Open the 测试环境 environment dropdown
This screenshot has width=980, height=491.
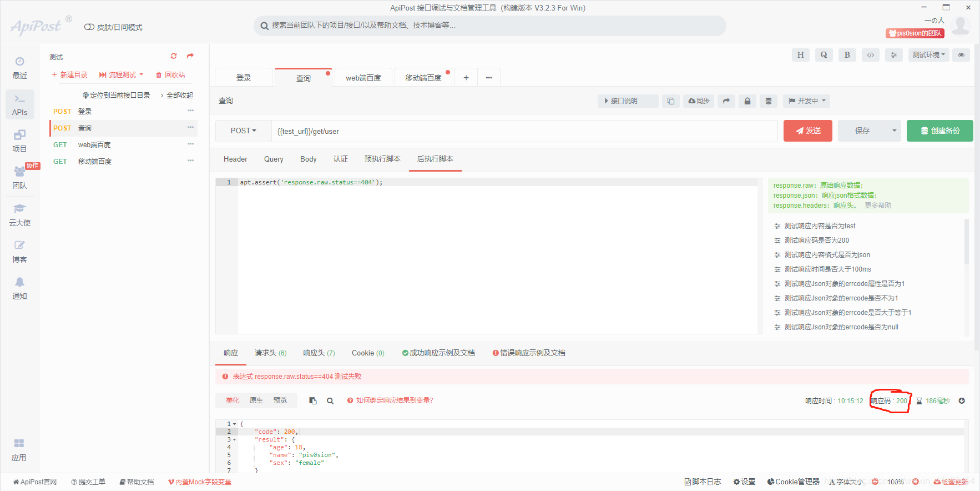(x=929, y=55)
